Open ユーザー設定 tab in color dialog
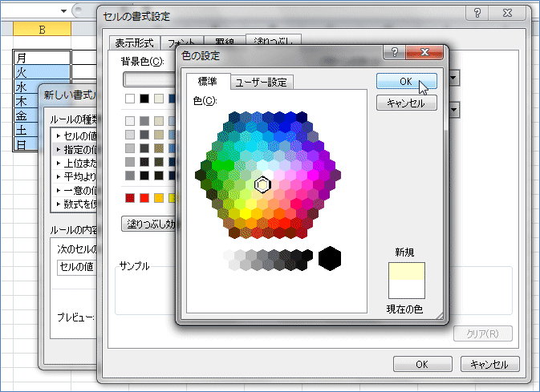Screen dimensions: 540x392 261,83
